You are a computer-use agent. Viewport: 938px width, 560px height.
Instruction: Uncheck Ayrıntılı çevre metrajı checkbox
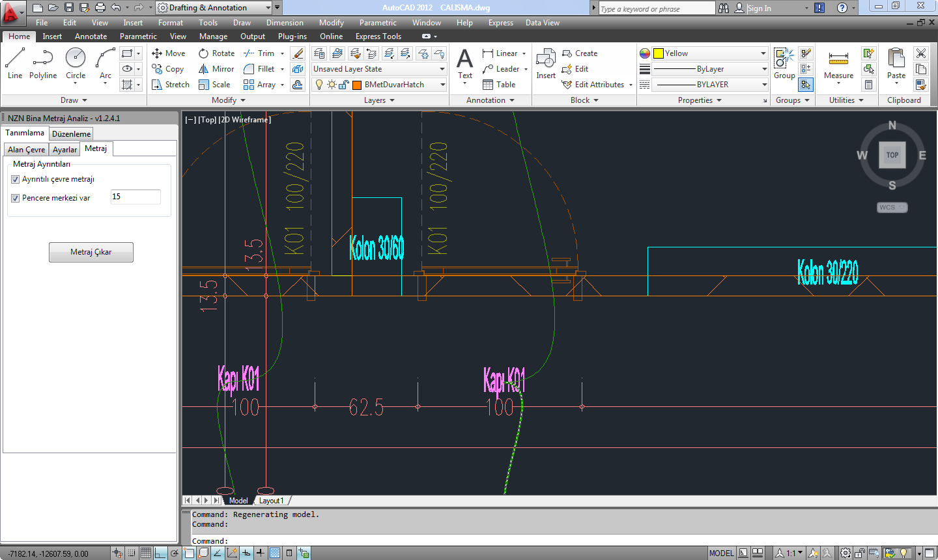tap(16, 180)
